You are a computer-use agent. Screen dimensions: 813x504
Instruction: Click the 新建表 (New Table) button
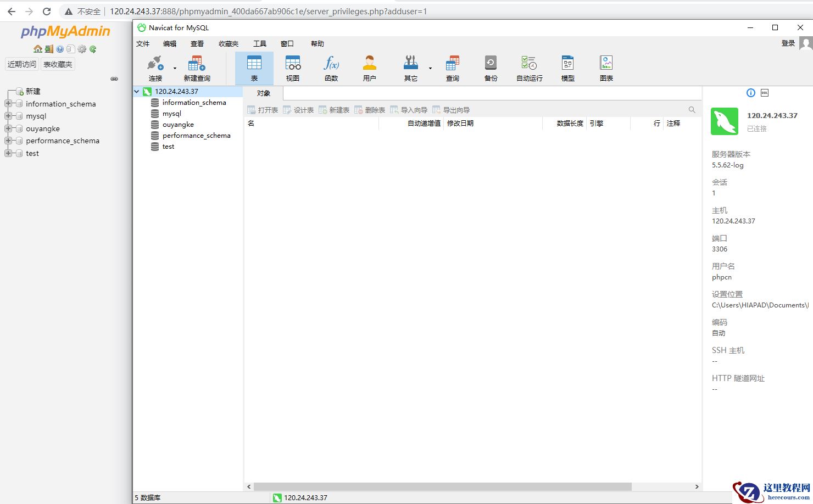click(334, 110)
